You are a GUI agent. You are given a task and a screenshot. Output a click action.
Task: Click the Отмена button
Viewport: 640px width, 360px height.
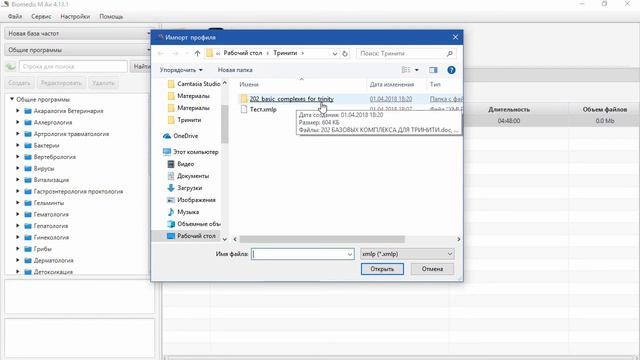point(432,269)
